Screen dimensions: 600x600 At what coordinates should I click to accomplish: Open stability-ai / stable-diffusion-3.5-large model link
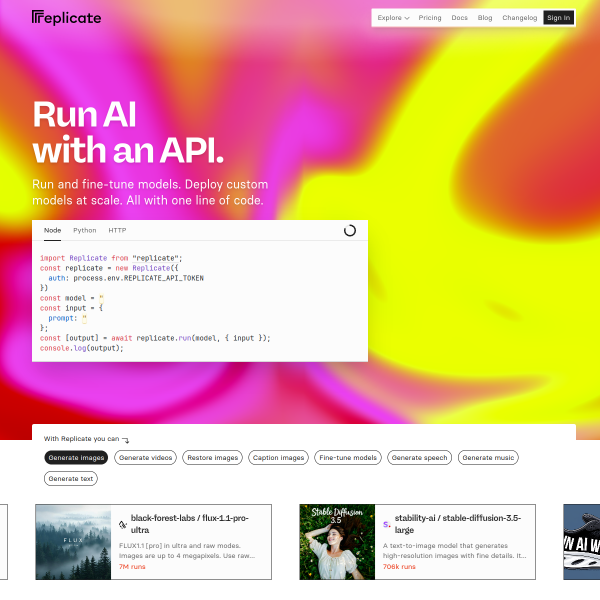click(x=458, y=524)
